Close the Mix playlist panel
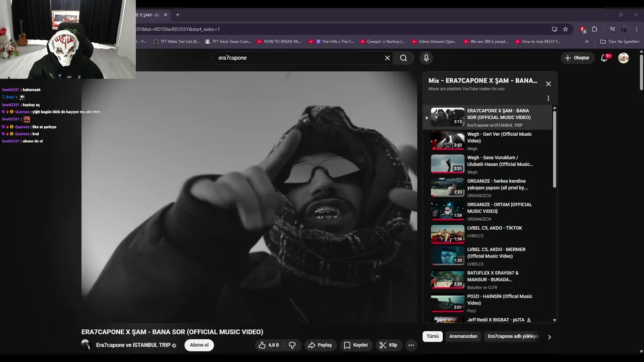This screenshot has height=362, width=644. [548, 84]
